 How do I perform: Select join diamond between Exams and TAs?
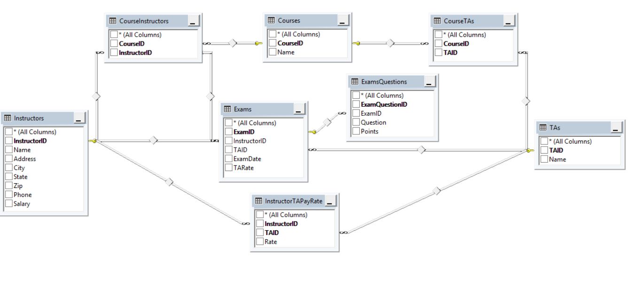422,150
